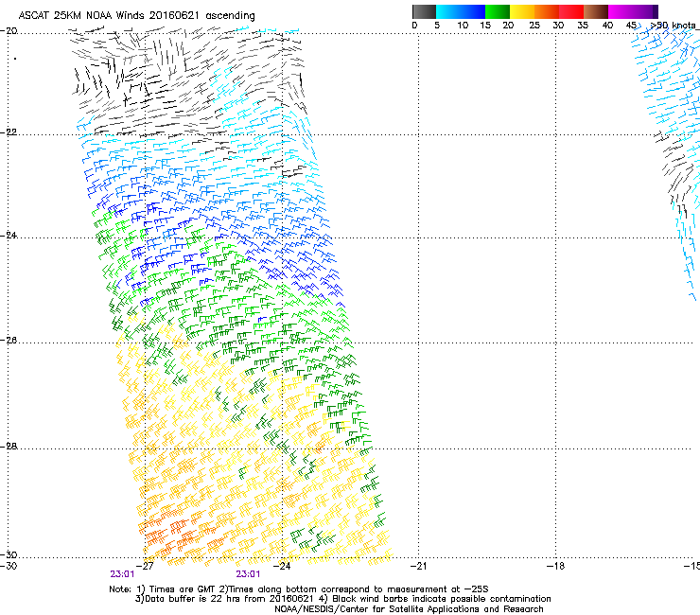
Task: Click the purple '23:01' time beneath longitude -24
Action: click(248, 574)
